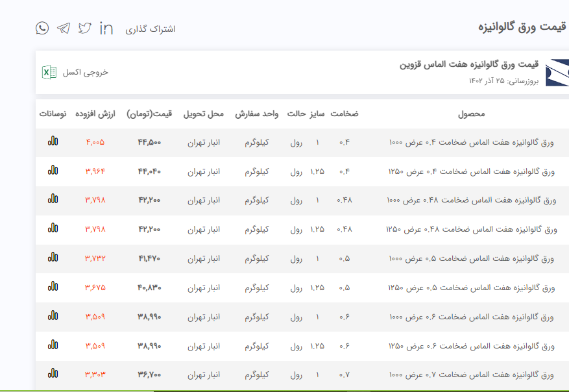569x392 pixels.
Task: Click the ارزش افزوده column header
Action: (x=95, y=114)
